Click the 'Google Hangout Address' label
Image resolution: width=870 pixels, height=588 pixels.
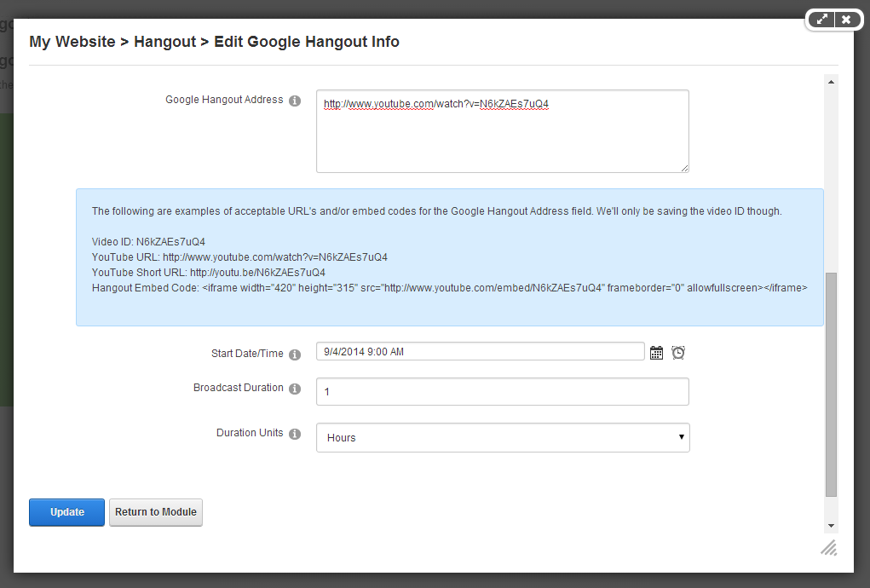[224, 100]
